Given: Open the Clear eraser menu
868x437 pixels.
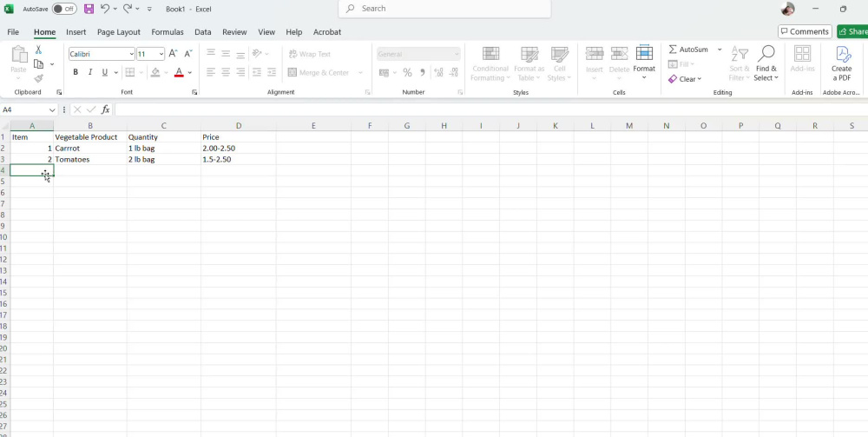Looking at the screenshot, I should 685,79.
